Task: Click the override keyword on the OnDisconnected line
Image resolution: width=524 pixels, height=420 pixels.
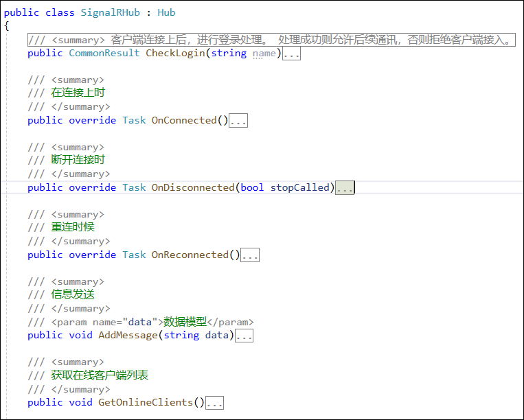Action: [93, 187]
